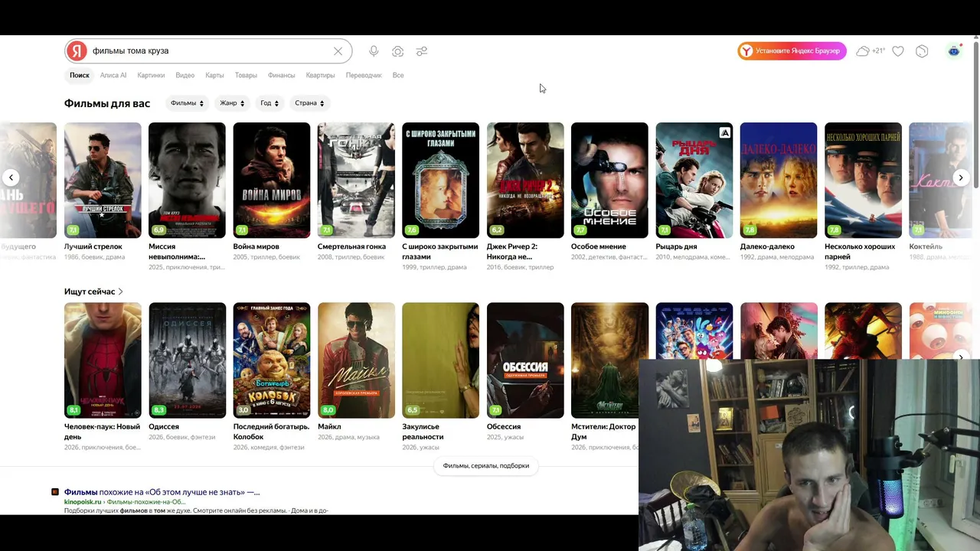This screenshot has height=551, width=980.
Task: Click the Kinopoisk favicon beside search result
Action: click(55, 492)
